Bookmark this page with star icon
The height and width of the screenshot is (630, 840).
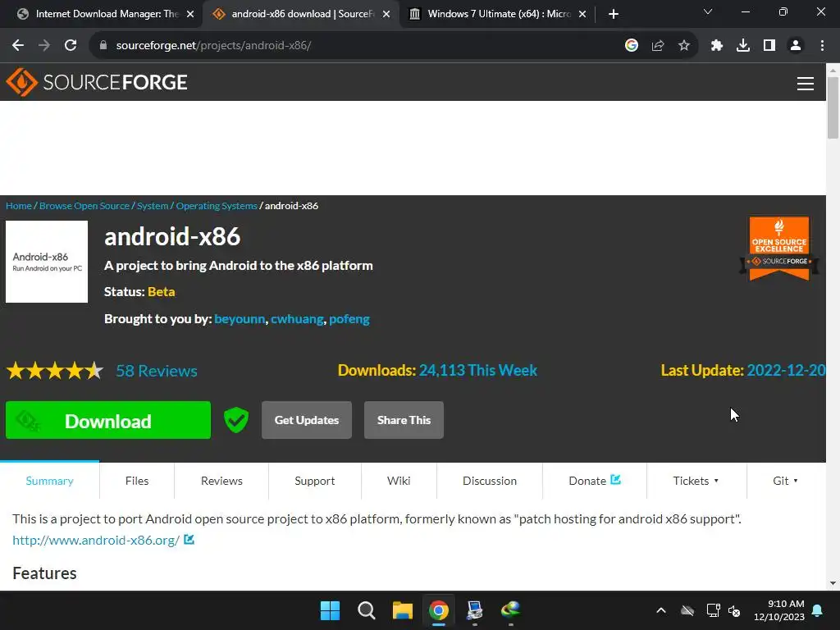(684, 46)
